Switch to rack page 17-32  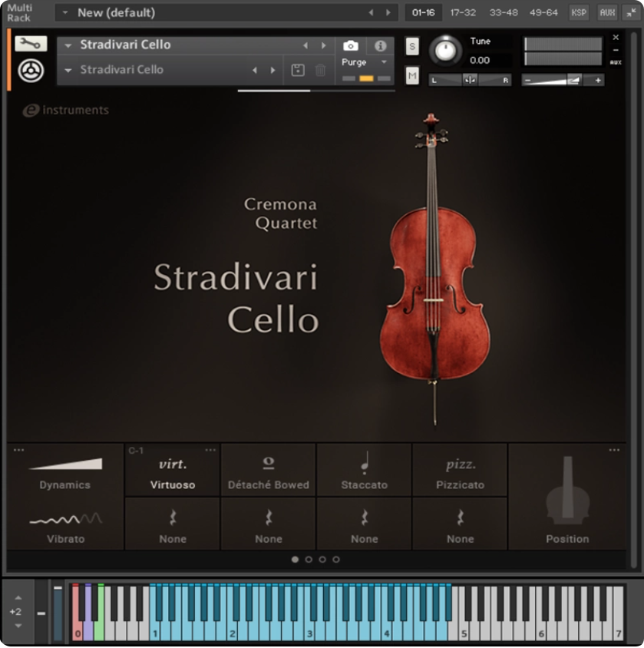[x=463, y=13]
